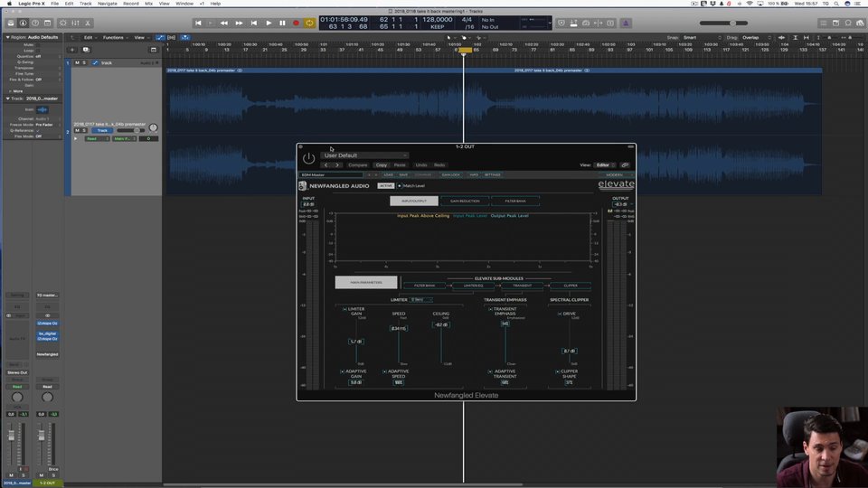The height and width of the screenshot is (488, 868).
Task: Open the tracks area Edit dropdown
Action: (x=90, y=38)
